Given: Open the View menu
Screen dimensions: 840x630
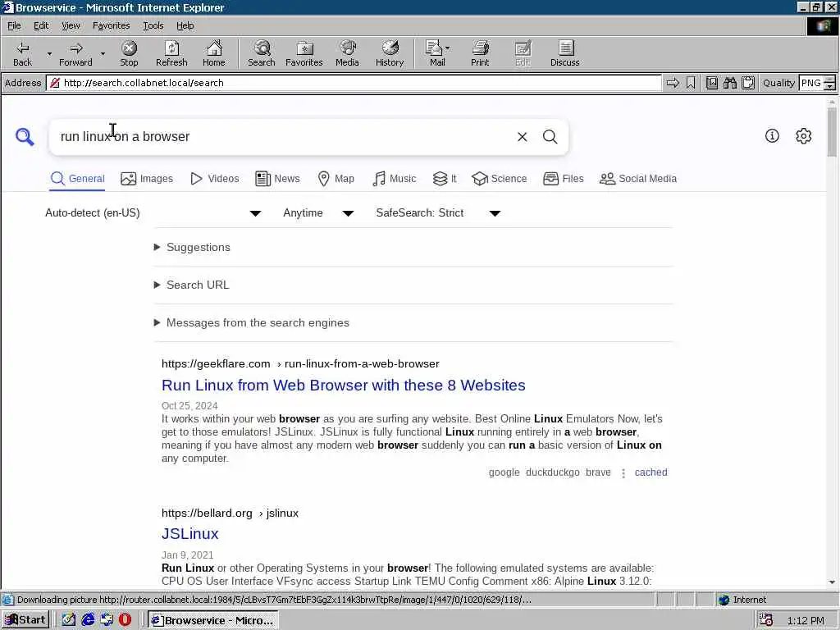Looking at the screenshot, I should tap(71, 25).
